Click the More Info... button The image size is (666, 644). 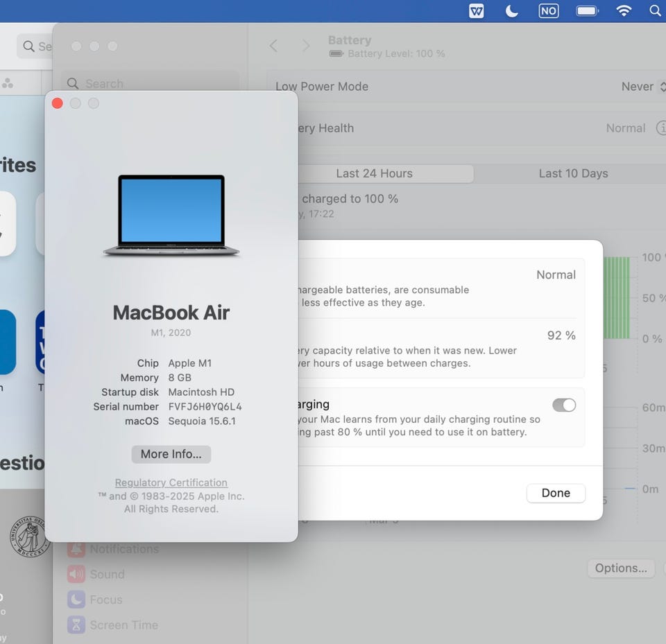[171, 454]
